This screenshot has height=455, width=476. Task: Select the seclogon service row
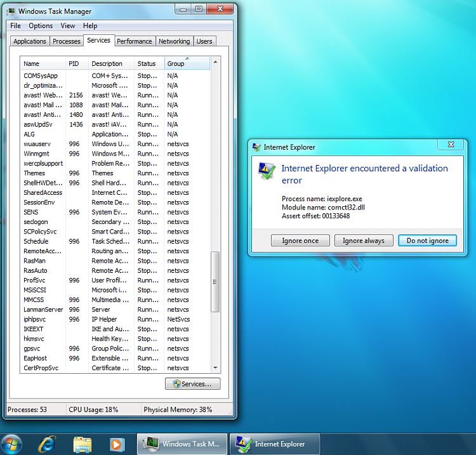coord(116,222)
